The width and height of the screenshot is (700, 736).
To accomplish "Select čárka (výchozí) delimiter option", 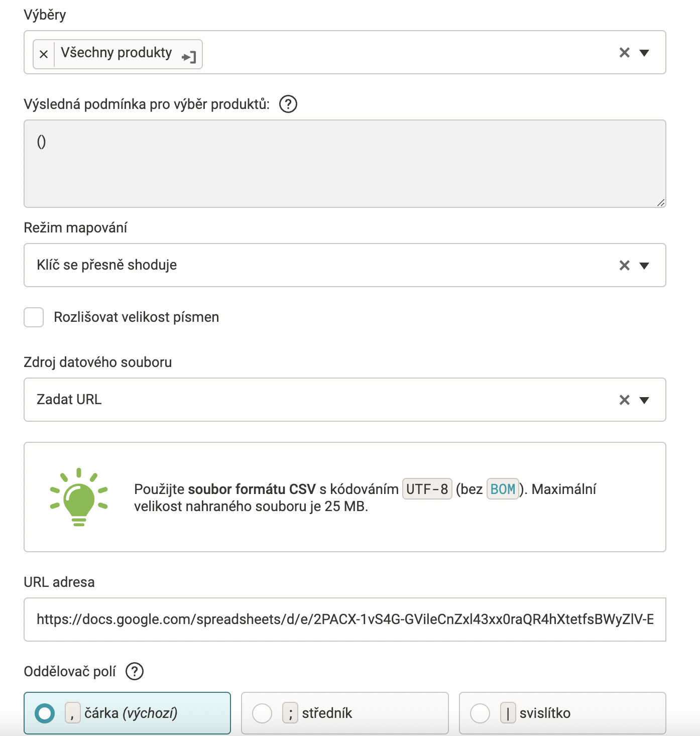I will tap(45, 713).
